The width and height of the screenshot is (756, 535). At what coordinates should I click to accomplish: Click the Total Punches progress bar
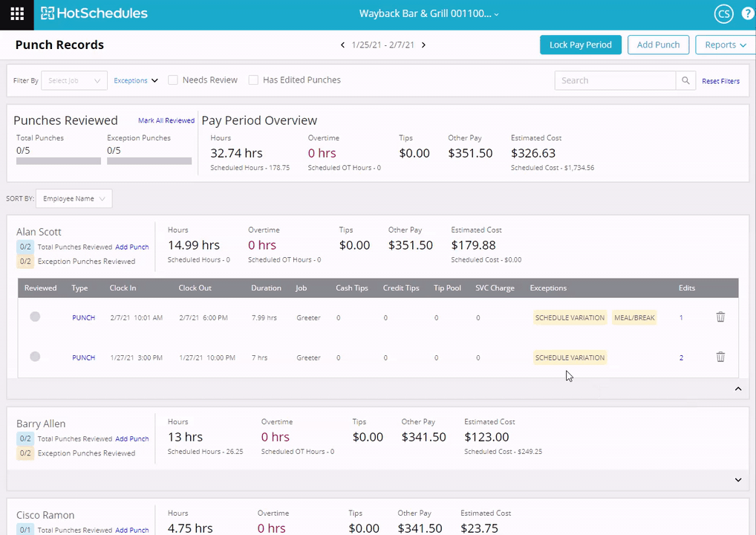click(x=59, y=160)
